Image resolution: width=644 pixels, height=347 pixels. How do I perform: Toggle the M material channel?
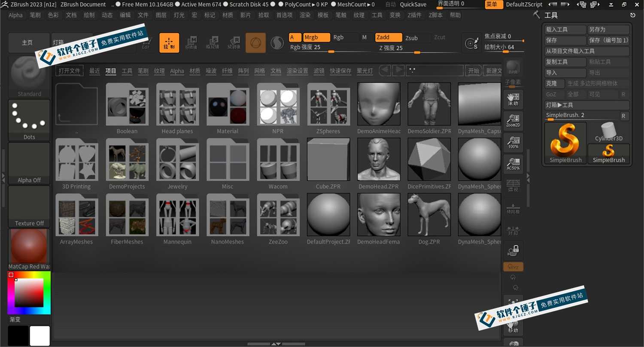[365, 37]
